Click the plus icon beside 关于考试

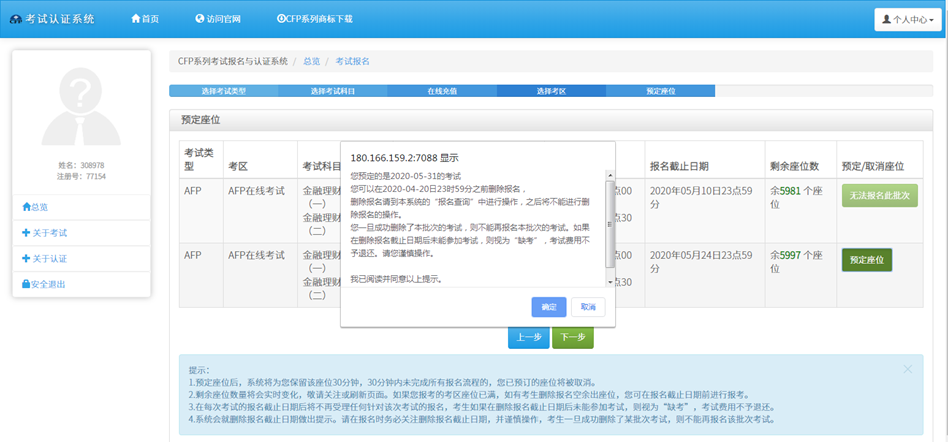(x=25, y=233)
